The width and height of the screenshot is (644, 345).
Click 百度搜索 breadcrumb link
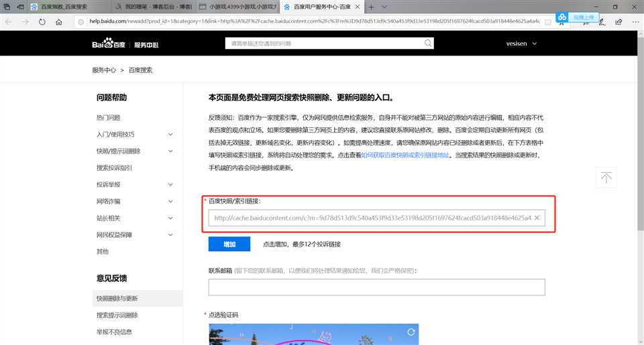tap(140, 70)
